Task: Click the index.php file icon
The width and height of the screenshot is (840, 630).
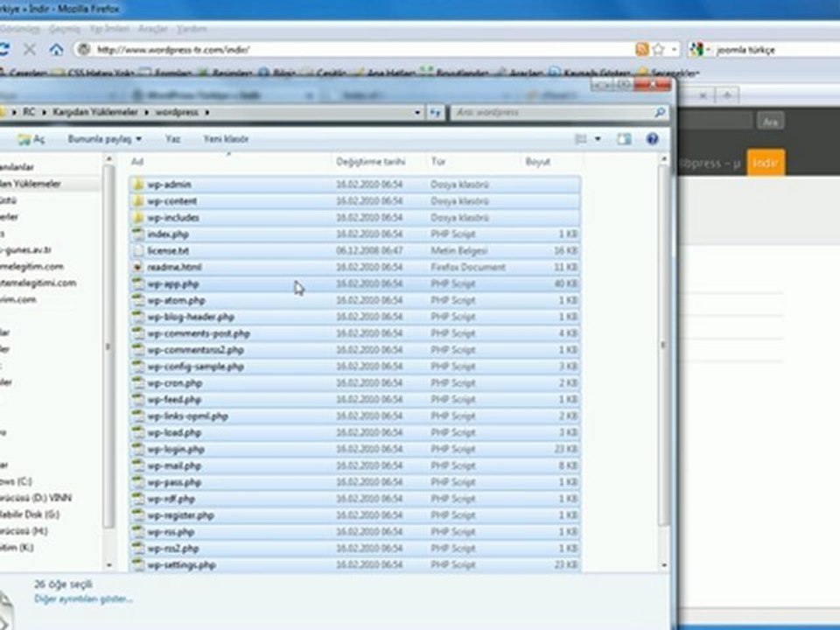Action: (138, 234)
